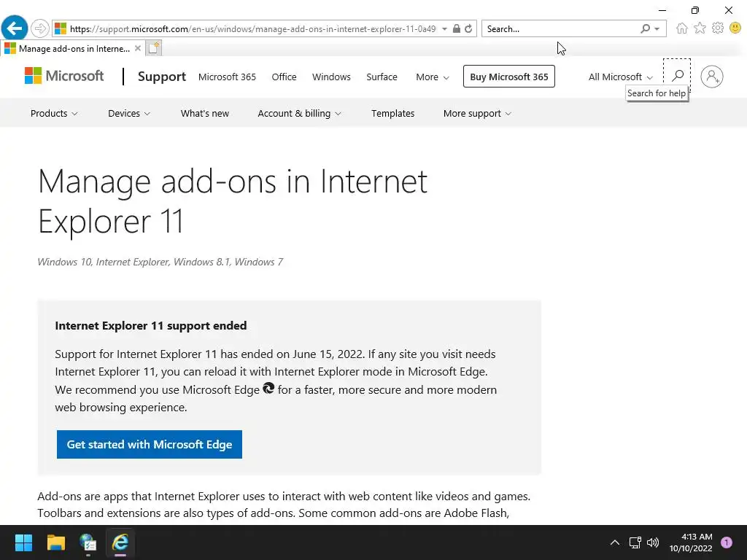Image resolution: width=747 pixels, height=560 pixels.
Task: Click the magnifier icon in browser search box
Action: 645,28
